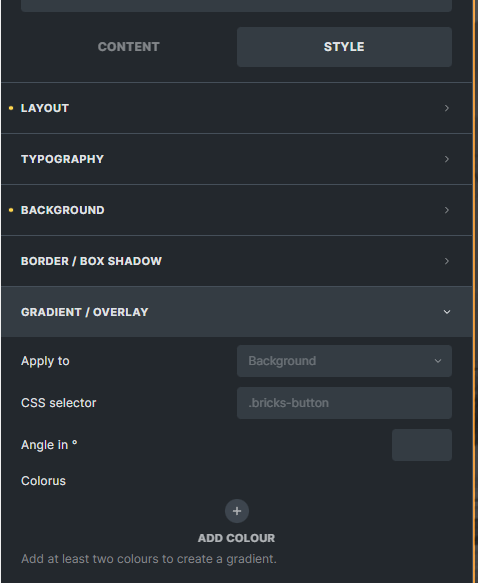Select the Style tab
Viewport: 478px width, 583px height.
click(344, 47)
